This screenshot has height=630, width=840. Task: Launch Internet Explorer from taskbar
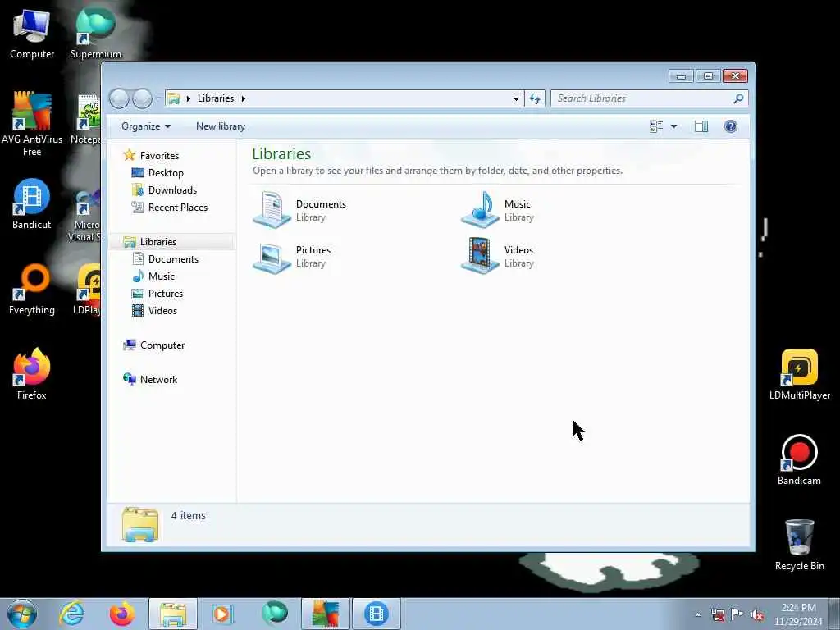pyautogui.click(x=72, y=614)
